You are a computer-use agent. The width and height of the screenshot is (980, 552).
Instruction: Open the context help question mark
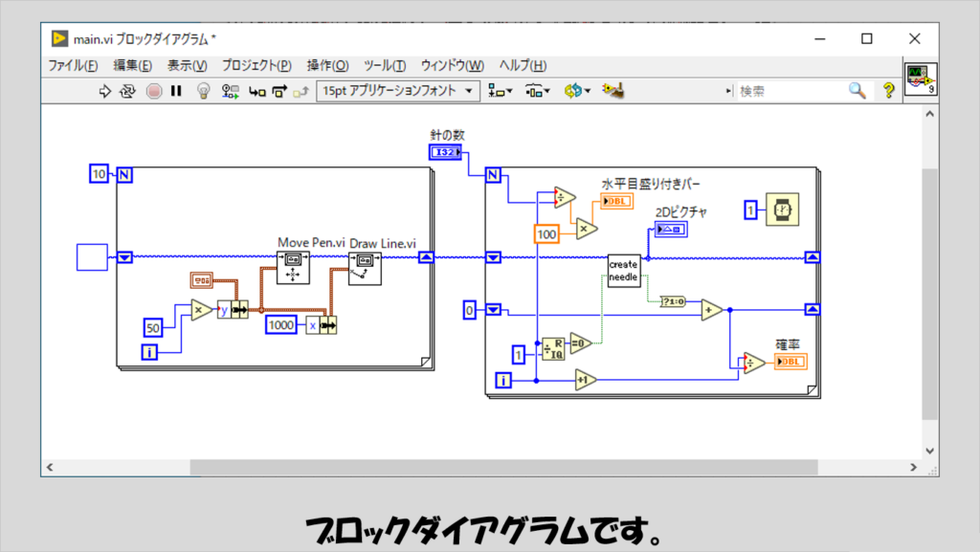tap(889, 91)
